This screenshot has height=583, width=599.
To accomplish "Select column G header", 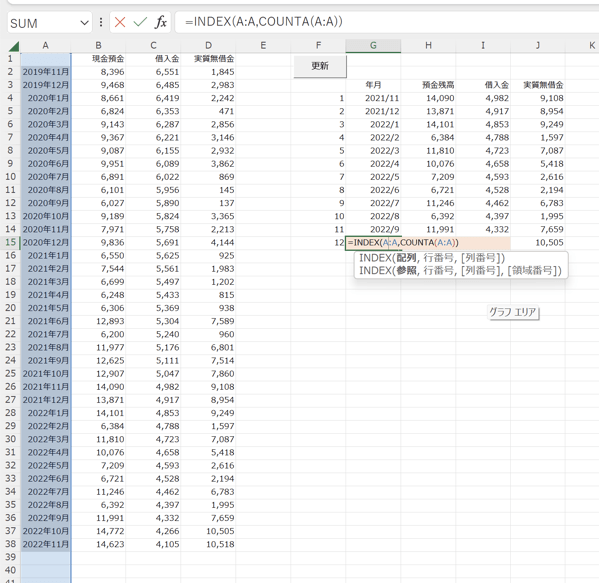I will pyautogui.click(x=373, y=45).
